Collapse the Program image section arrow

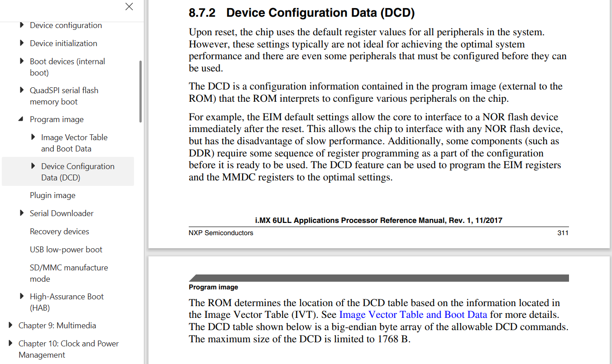coord(22,119)
